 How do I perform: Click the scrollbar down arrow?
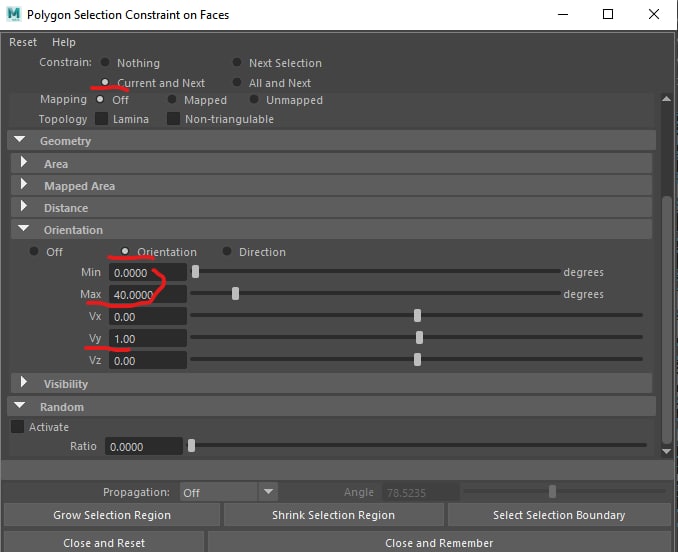pyautogui.click(x=666, y=451)
